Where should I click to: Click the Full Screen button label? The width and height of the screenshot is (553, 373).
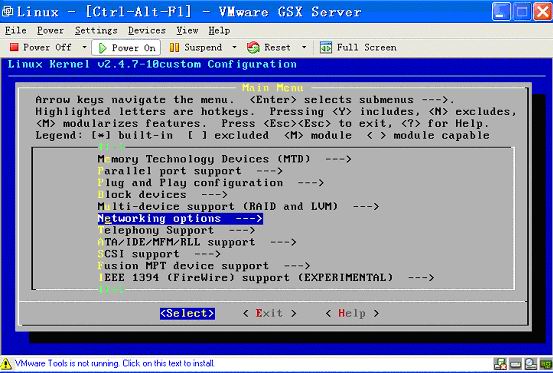[367, 47]
